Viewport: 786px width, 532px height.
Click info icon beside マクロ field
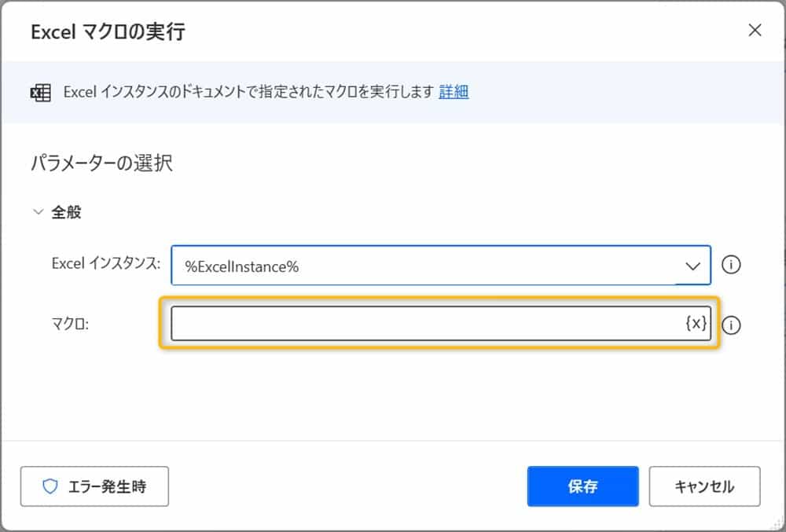(x=731, y=325)
